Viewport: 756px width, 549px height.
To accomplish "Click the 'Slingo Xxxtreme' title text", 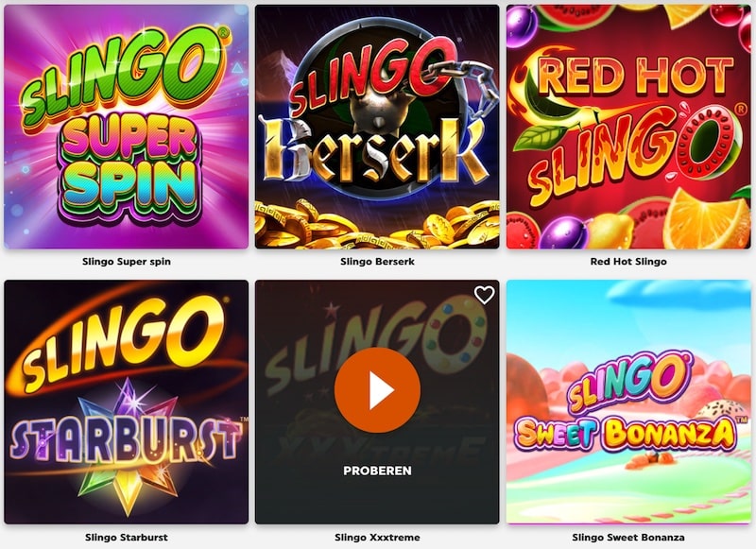I will click(377, 537).
